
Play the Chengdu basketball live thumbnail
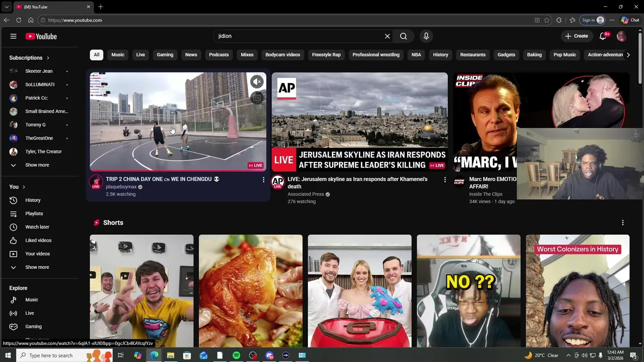pos(178,122)
